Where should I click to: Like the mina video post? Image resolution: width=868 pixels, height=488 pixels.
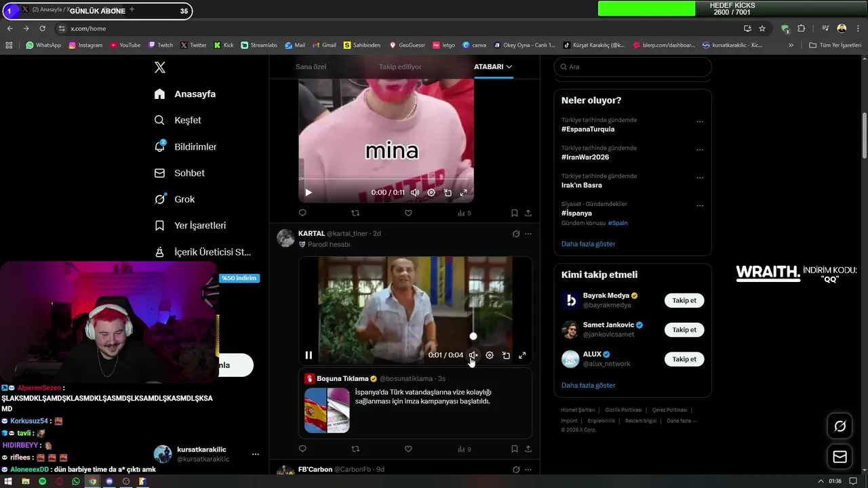point(408,213)
